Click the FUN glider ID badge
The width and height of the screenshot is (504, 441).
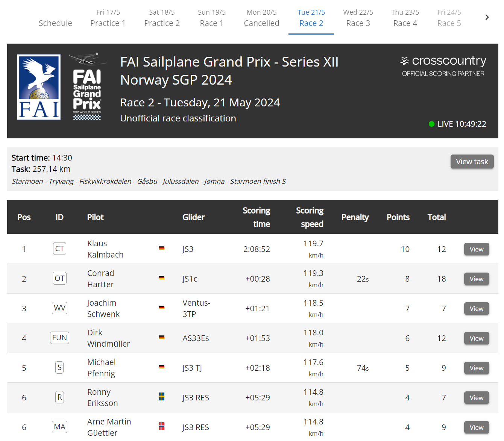[x=59, y=338]
